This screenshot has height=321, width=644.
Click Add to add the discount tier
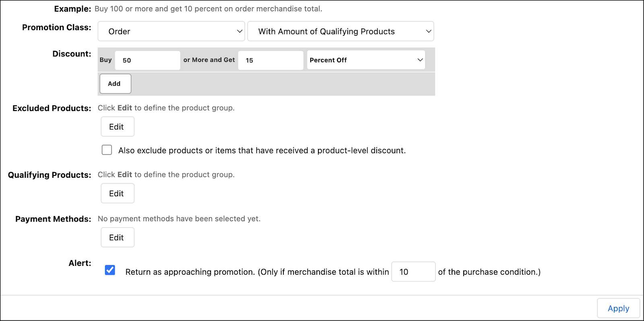click(115, 83)
